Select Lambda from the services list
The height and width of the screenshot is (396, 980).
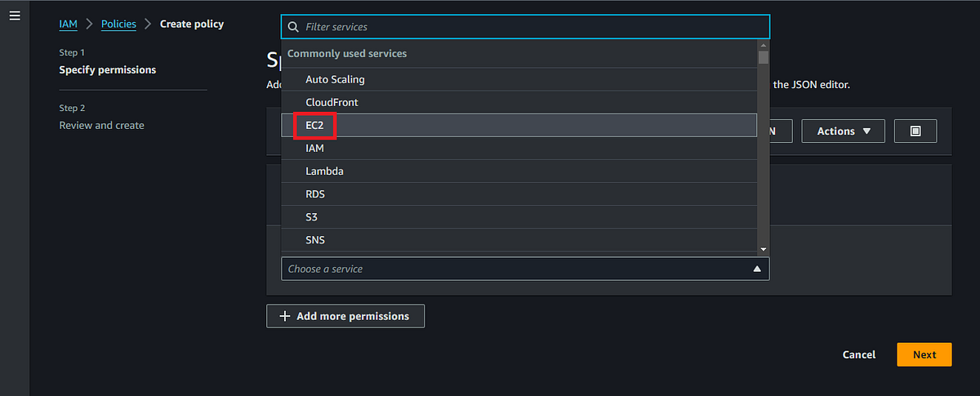point(324,171)
